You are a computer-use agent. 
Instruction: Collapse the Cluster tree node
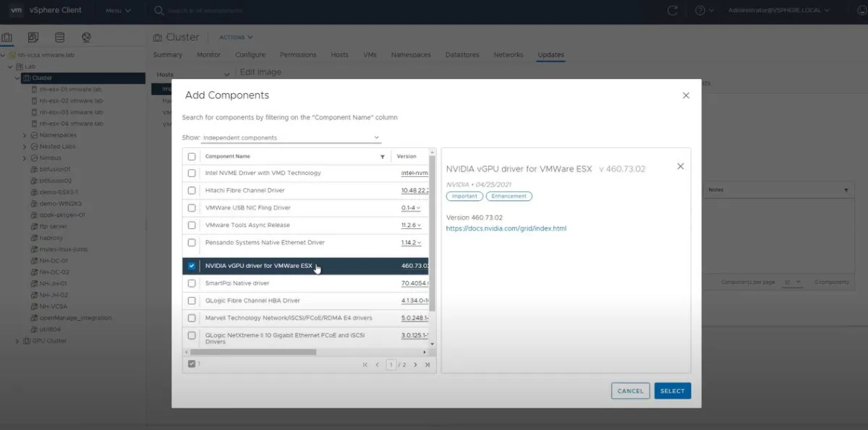(17, 78)
